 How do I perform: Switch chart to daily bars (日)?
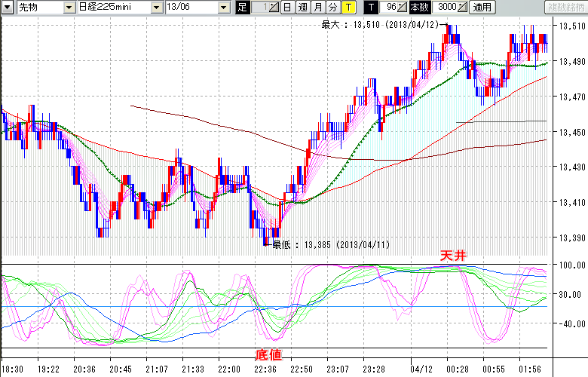[287, 8]
